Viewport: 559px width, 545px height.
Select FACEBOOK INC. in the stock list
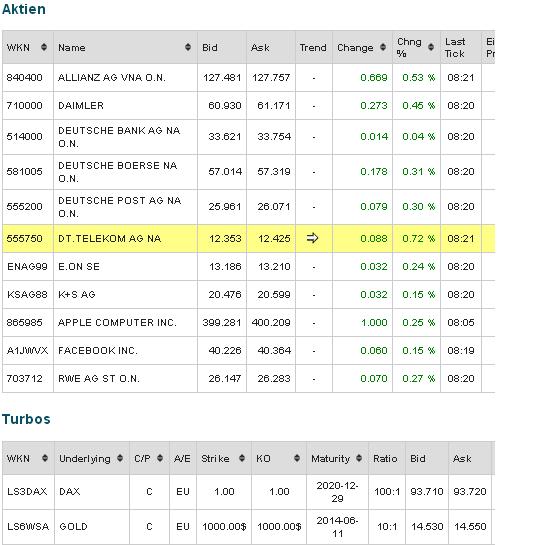tap(98, 351)
